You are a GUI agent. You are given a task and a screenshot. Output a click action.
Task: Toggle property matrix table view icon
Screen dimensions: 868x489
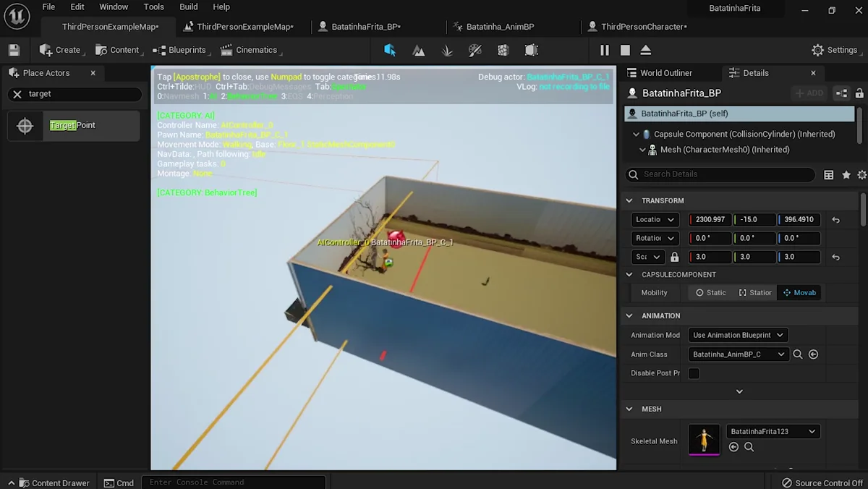pyautogui.click(x=829, y=174)
